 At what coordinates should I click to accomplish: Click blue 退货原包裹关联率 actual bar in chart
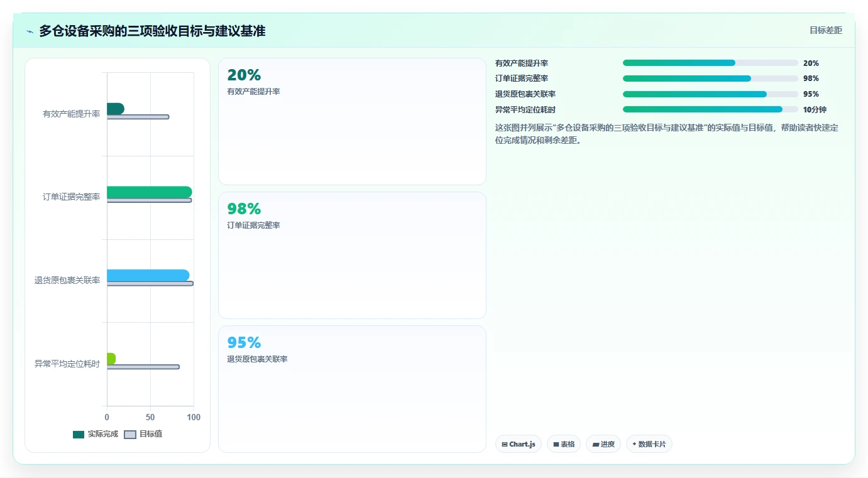148,275
